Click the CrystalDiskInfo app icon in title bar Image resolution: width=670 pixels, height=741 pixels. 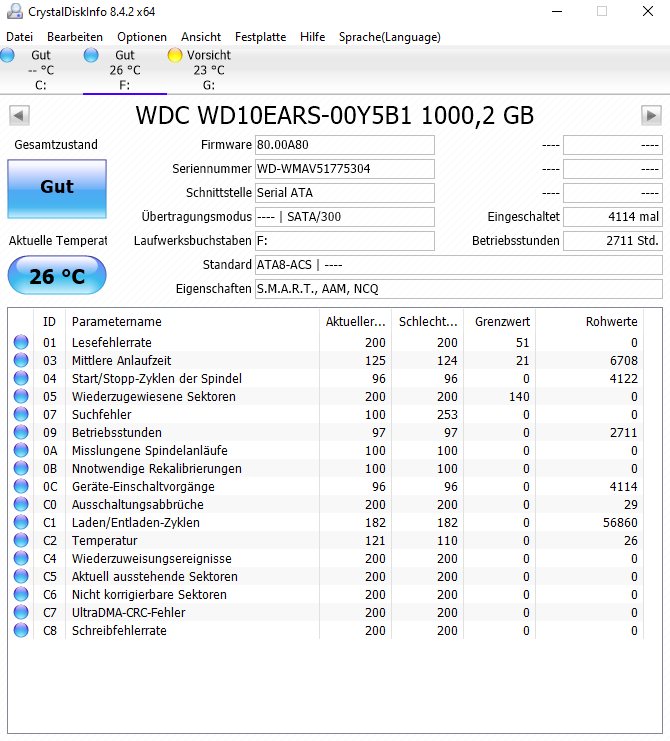click(15, 11)
